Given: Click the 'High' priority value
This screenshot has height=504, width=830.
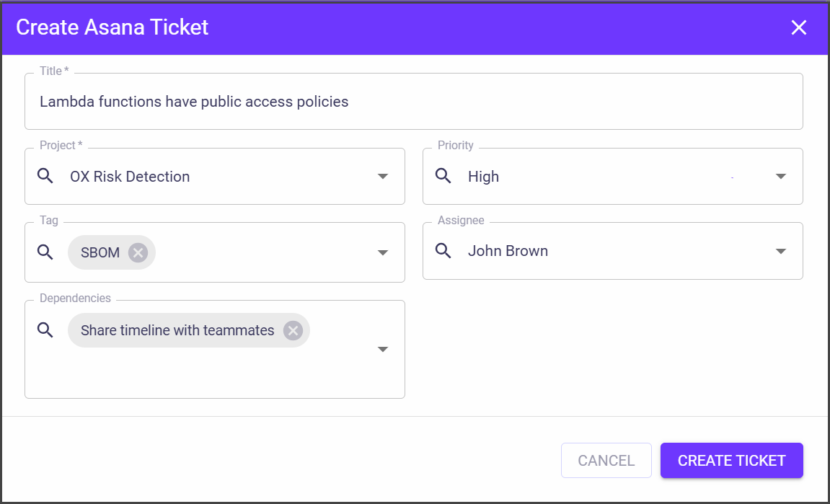Looking at the screenshot, I should click(x=483, y=177).
